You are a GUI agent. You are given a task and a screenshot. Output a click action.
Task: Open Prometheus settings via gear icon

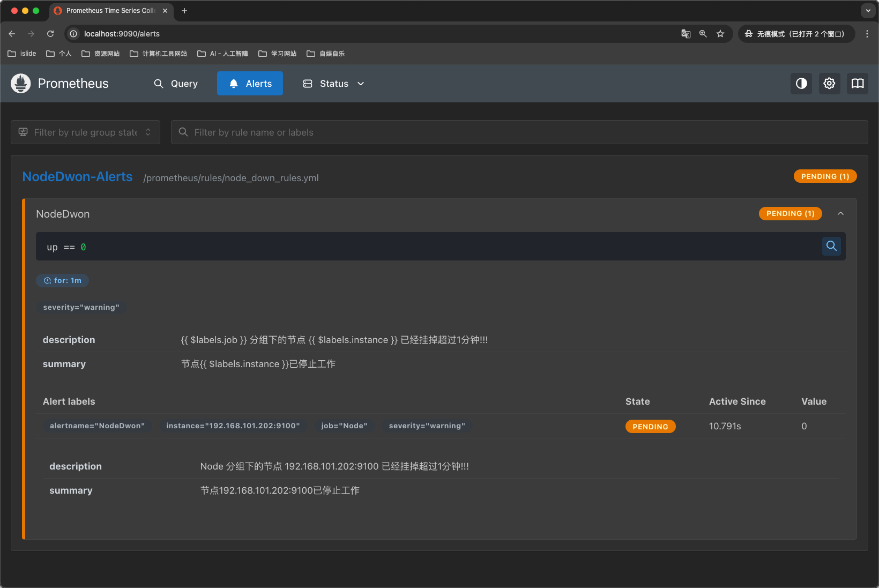pos(829,83)
